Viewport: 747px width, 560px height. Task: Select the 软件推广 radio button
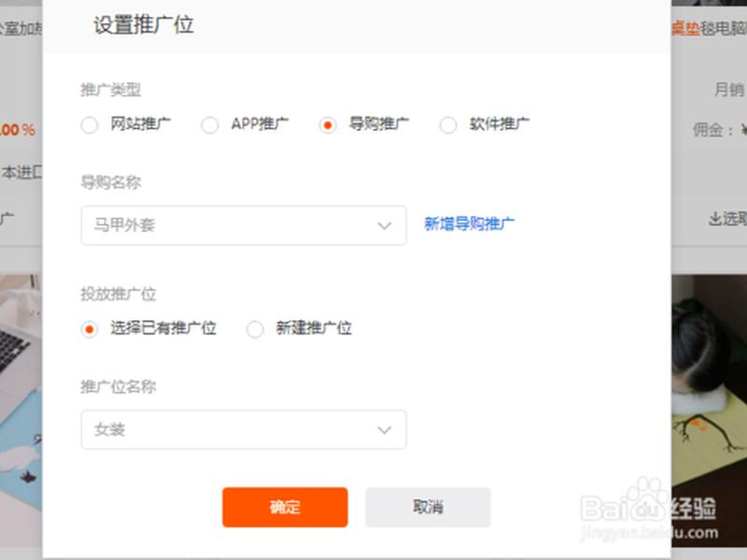coord(448,125)
